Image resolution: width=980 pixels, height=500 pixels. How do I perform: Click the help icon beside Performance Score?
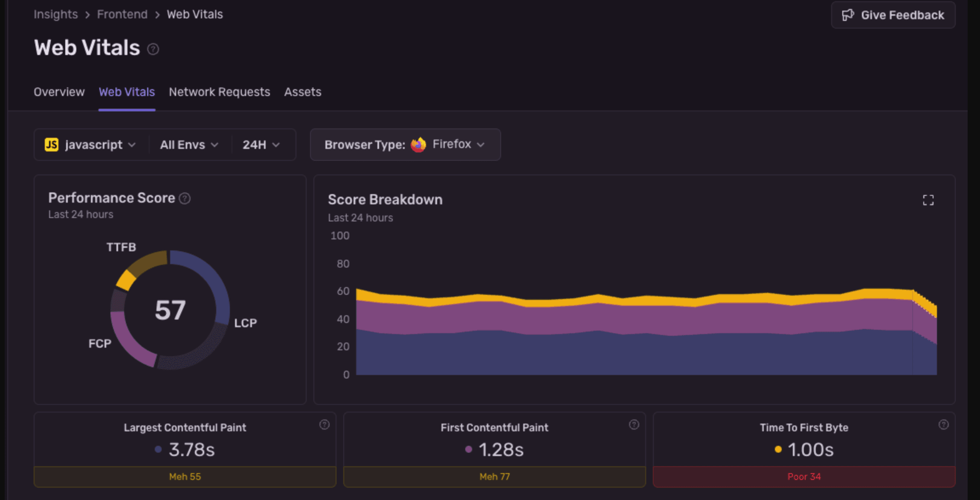click(185, 198)
